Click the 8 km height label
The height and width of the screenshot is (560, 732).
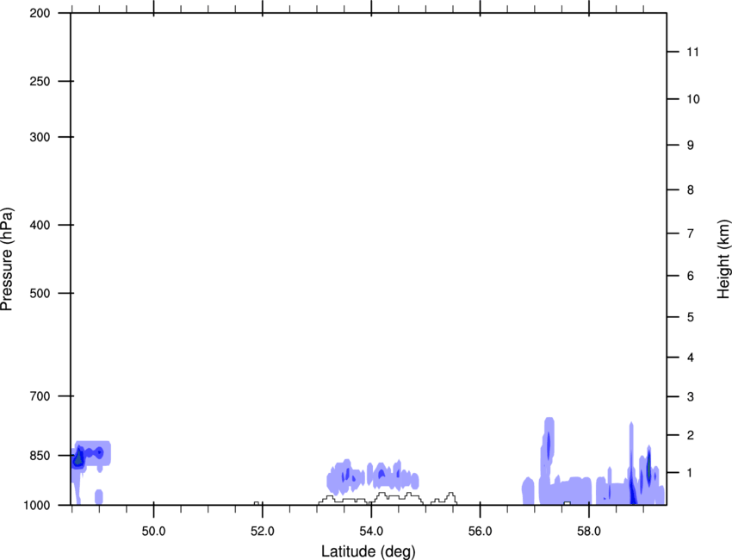(691, 190)
